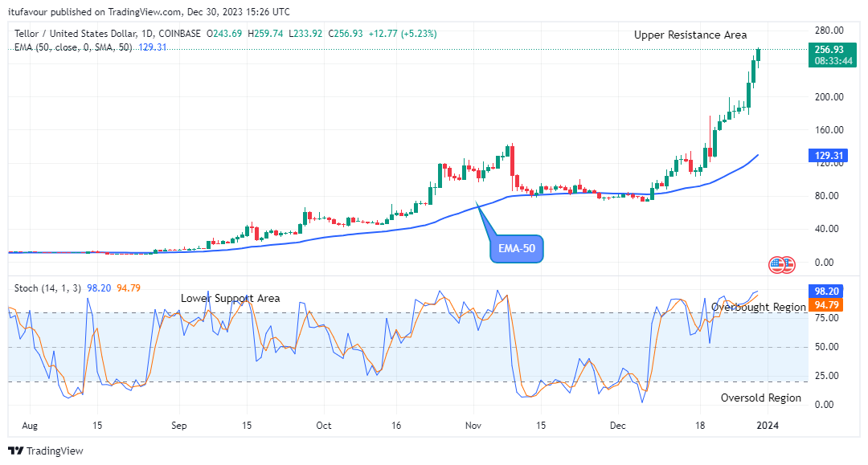
Task: Click the Oct label on the time axis
Action: pyautogui.click(x=324, y=425)
